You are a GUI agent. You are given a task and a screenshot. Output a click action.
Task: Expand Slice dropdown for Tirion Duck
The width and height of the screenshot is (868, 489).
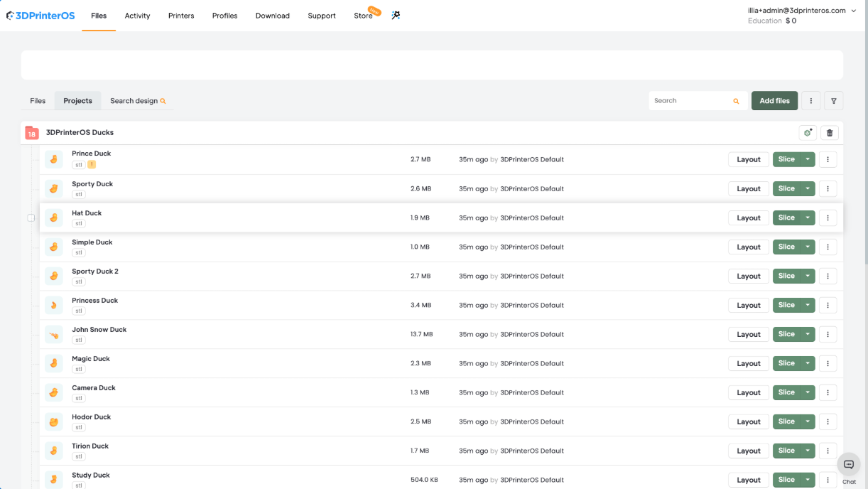pos(808,451)
